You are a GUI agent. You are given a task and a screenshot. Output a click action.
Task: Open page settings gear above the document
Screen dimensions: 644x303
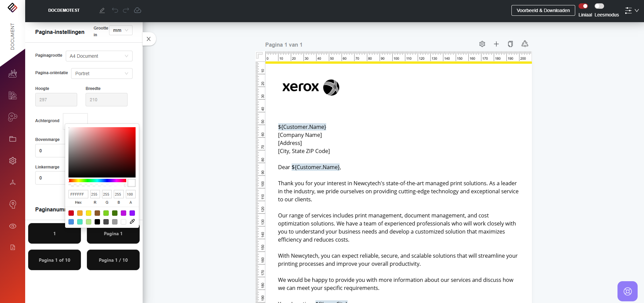click(x=482, y=44)
